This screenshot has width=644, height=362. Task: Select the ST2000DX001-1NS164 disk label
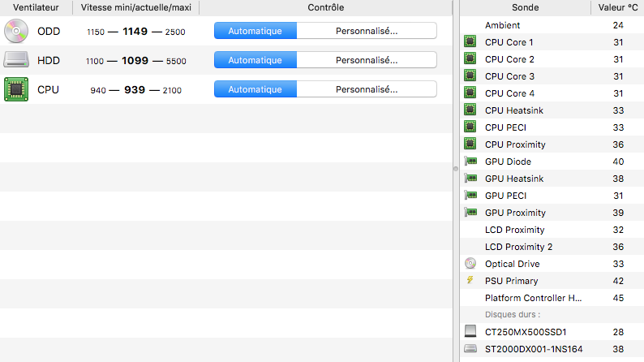[x=534, y=349]
